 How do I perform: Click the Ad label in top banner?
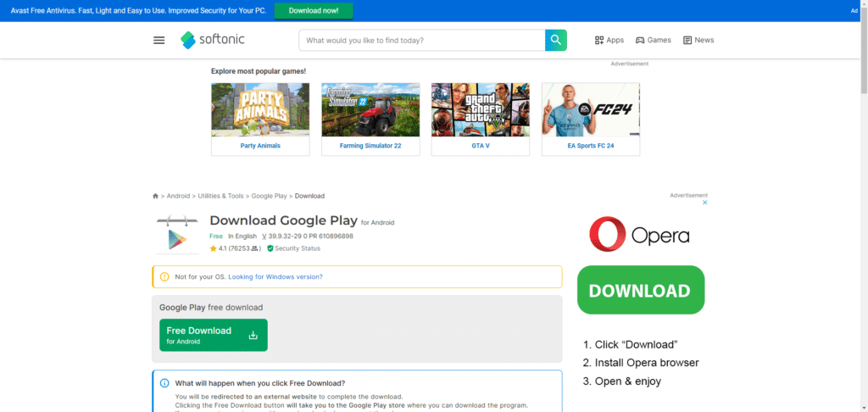pos(854,11)
